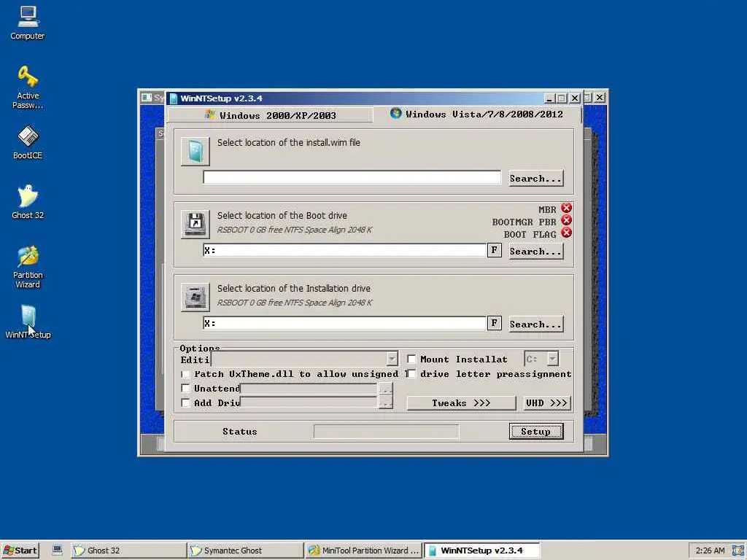Open the C: mount drive letter dropdown
747x560 pixels.
pyautogui.click(x=552, y=359)
